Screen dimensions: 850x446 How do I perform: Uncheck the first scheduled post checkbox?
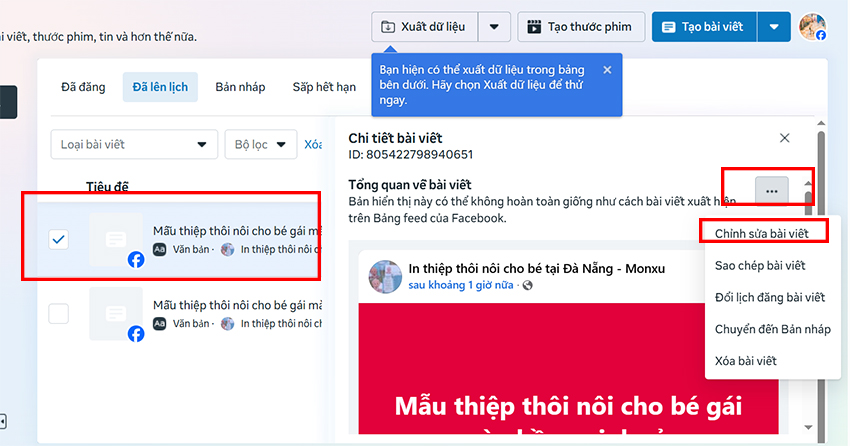59,239
